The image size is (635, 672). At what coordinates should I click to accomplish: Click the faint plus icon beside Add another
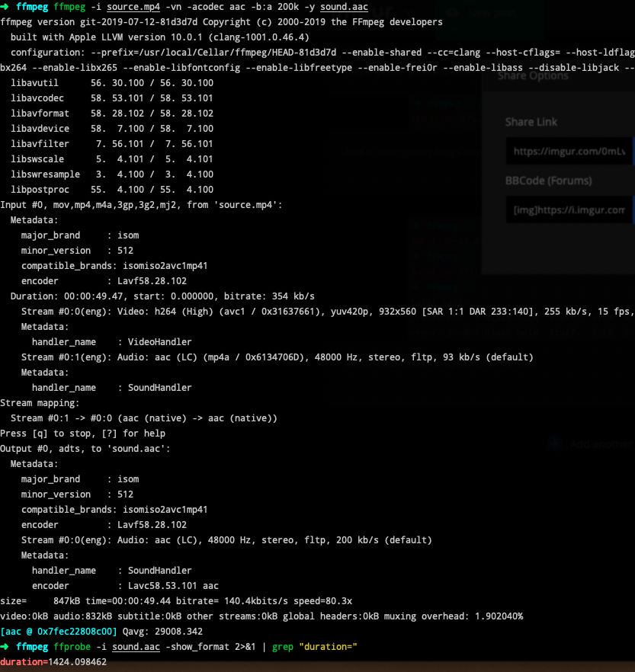pos(554,444)
